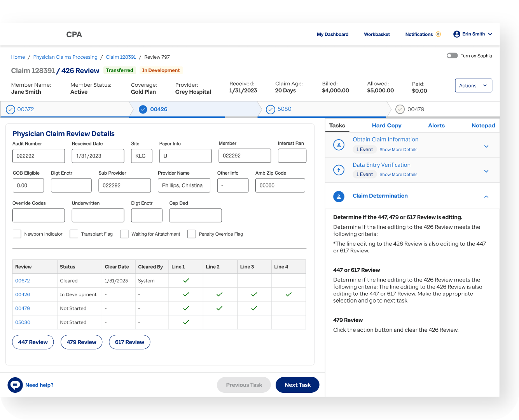The image size is (519, 420).
Task: Click the Need help chat icon
Action: [x=15, y=385]
